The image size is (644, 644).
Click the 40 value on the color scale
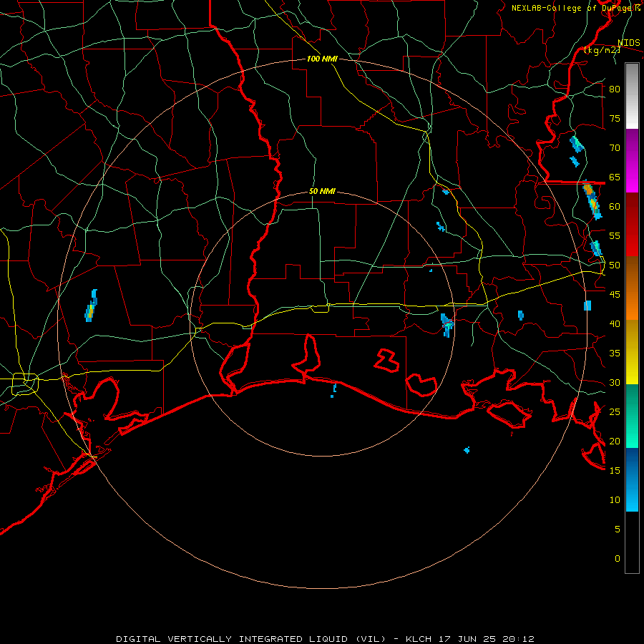(x=615, y=324)
